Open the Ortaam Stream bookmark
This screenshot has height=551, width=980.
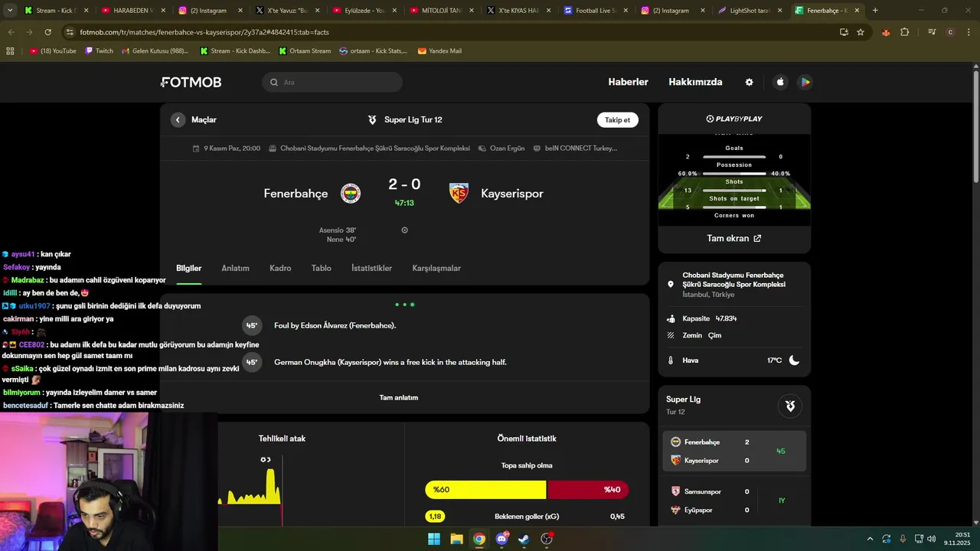305,51
